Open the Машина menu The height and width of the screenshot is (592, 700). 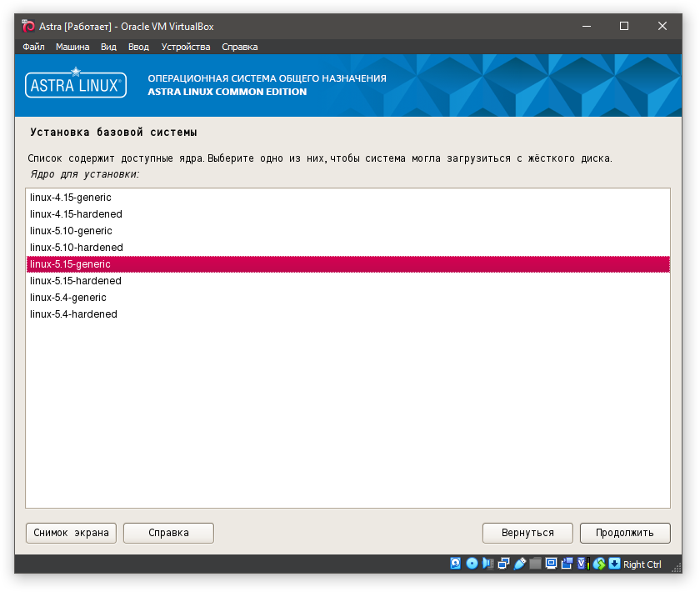pyautogui.click(x=72, y=47)
